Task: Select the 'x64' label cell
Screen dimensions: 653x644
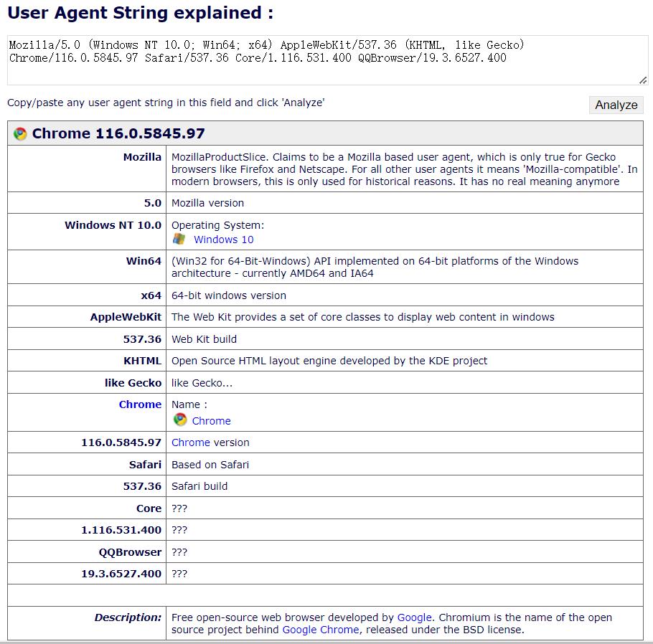Action: click(x=87, y=295)
